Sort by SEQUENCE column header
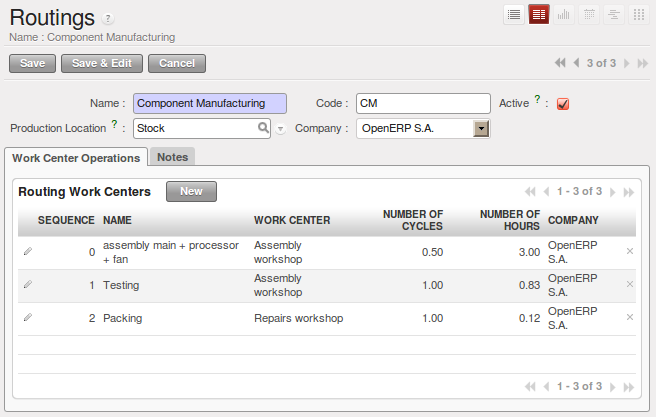Screen dimensions: 656x417 point(66,220)
